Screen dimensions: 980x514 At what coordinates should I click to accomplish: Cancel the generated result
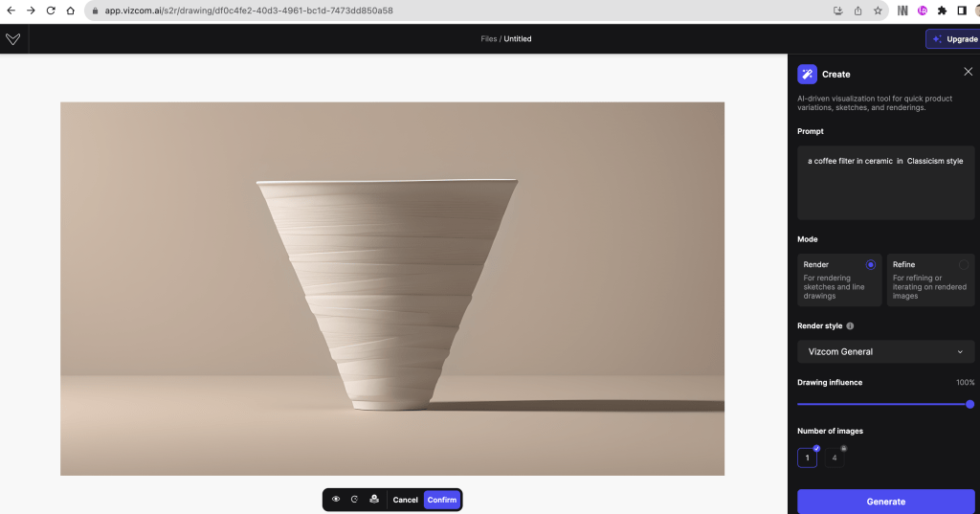coord(405,500)
